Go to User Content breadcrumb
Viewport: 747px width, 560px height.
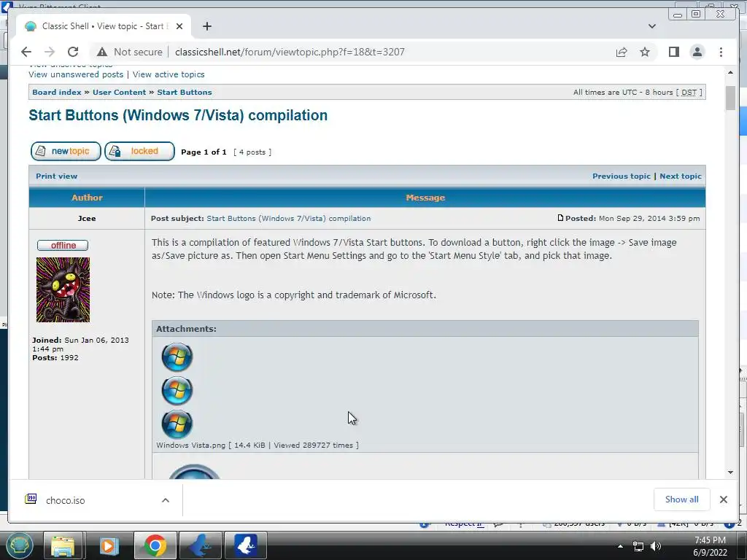tap(119, 93)
